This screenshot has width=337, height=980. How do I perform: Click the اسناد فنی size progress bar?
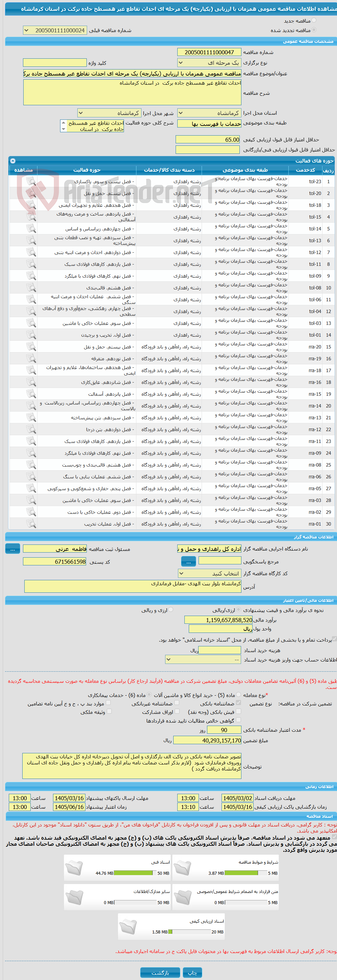(135, 873)
